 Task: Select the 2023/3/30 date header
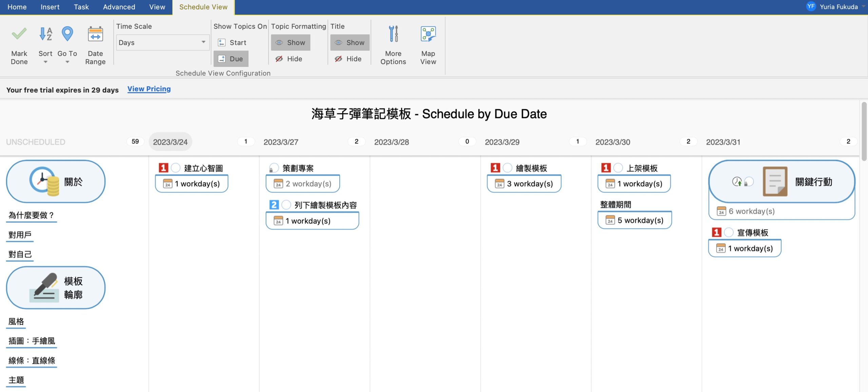click(613, 142)
